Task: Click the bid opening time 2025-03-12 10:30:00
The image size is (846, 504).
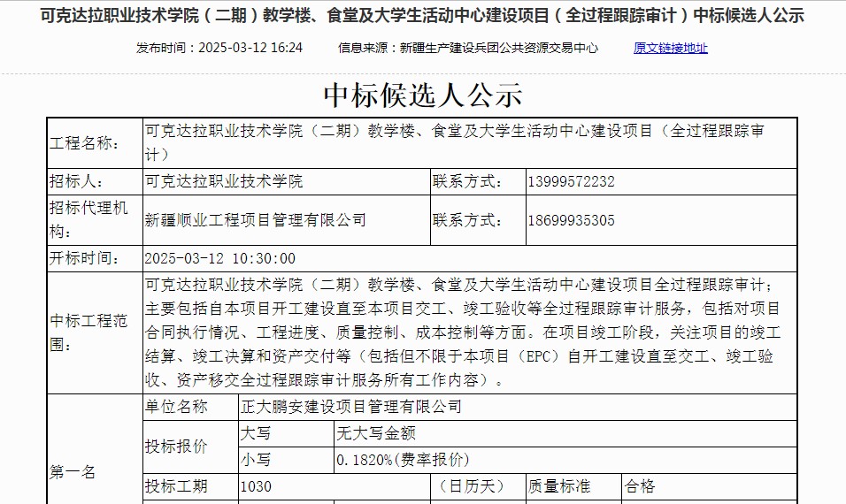Action: tap(220, 258)
